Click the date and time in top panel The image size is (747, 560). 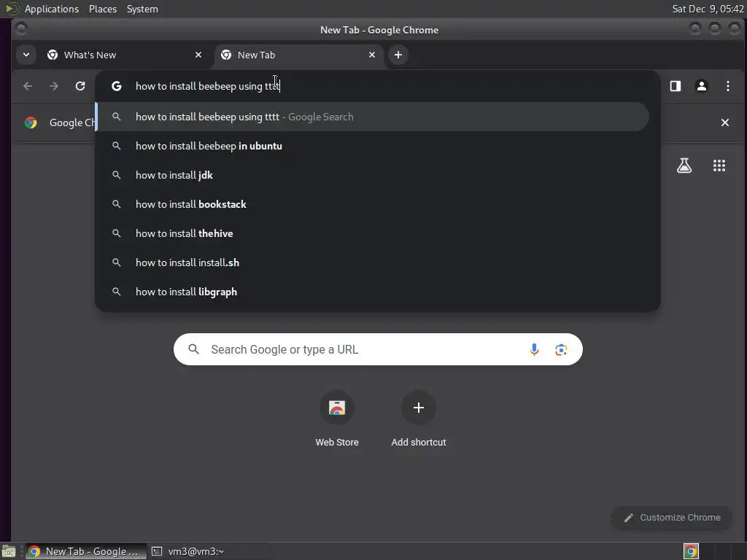(x=708, y=9)
